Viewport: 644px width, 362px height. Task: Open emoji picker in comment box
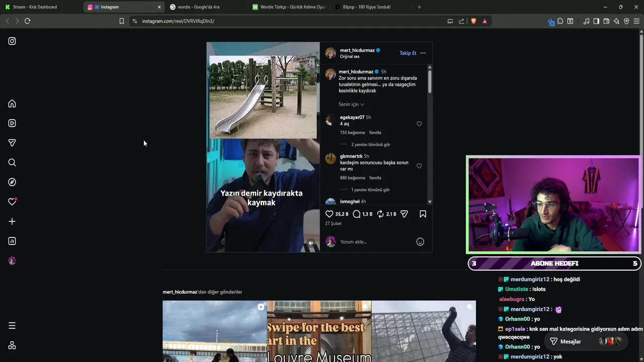coord(420,242)
